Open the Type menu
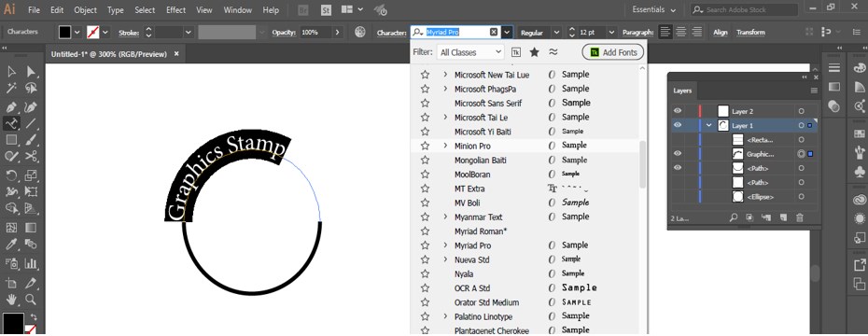Viewport: 868px width, 336px height. (x=116, y=10)
